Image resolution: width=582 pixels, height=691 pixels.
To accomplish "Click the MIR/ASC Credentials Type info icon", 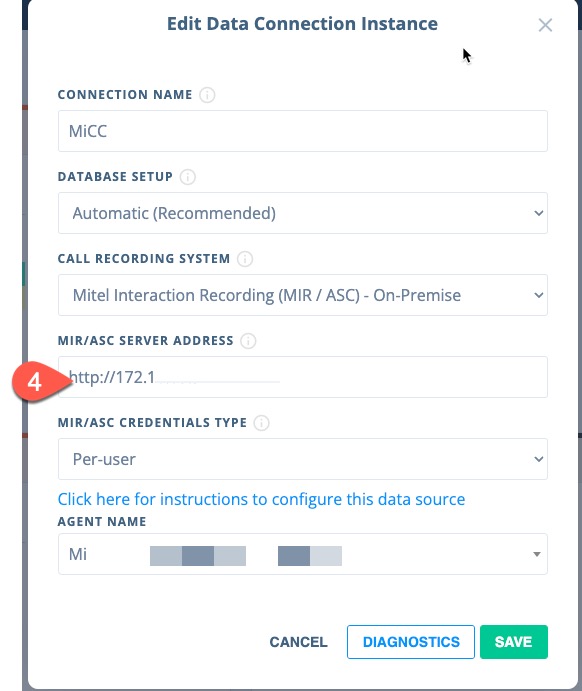I will [x=261, y=423].
